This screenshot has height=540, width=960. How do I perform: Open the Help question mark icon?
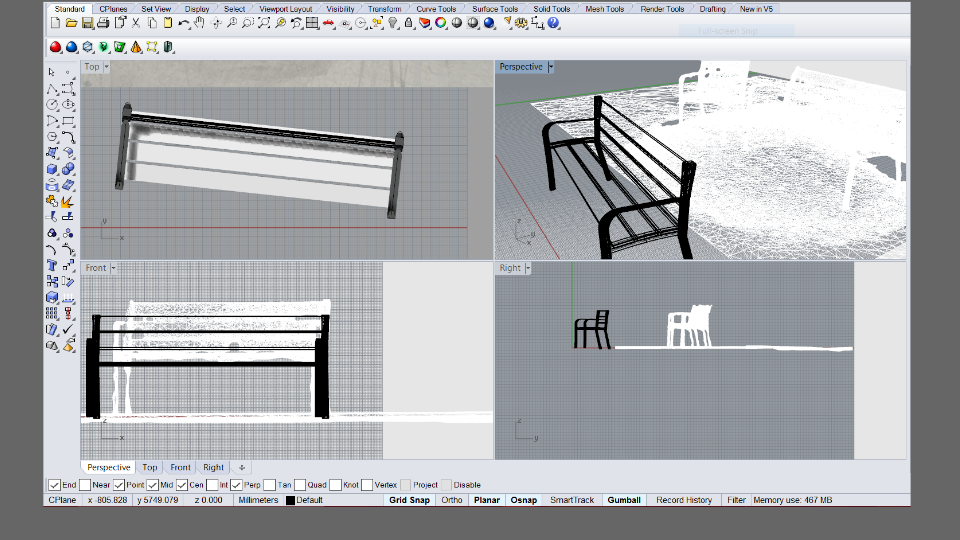coord(553,23)
